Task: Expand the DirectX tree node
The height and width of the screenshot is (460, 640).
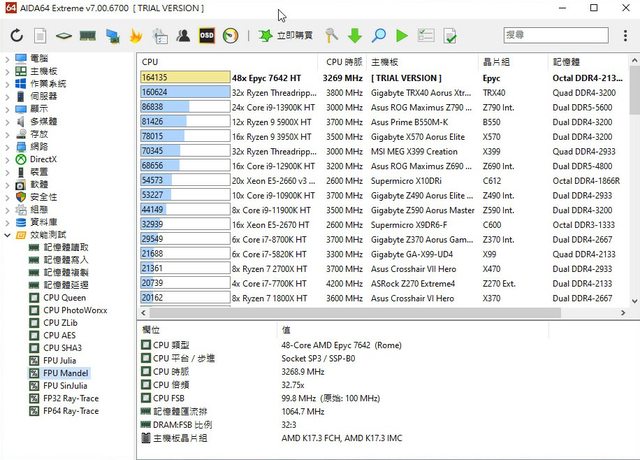Action: [8, 159]
